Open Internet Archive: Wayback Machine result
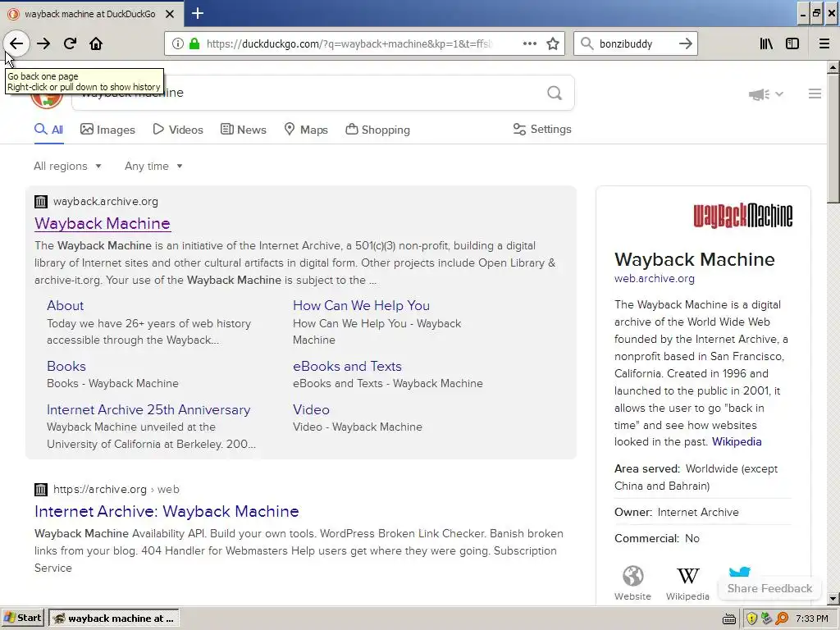Viewport: 840px width, 630px height. (x=167, y=511)
